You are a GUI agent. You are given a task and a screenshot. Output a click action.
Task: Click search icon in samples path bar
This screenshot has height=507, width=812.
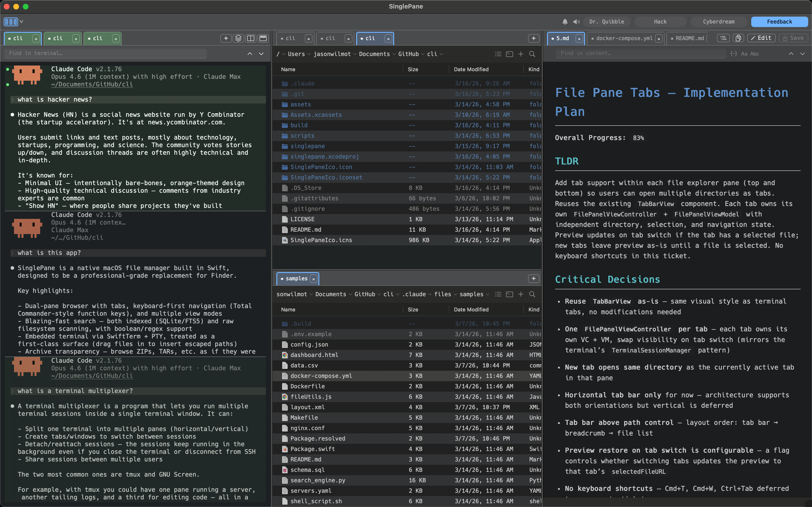click(532, 294)
